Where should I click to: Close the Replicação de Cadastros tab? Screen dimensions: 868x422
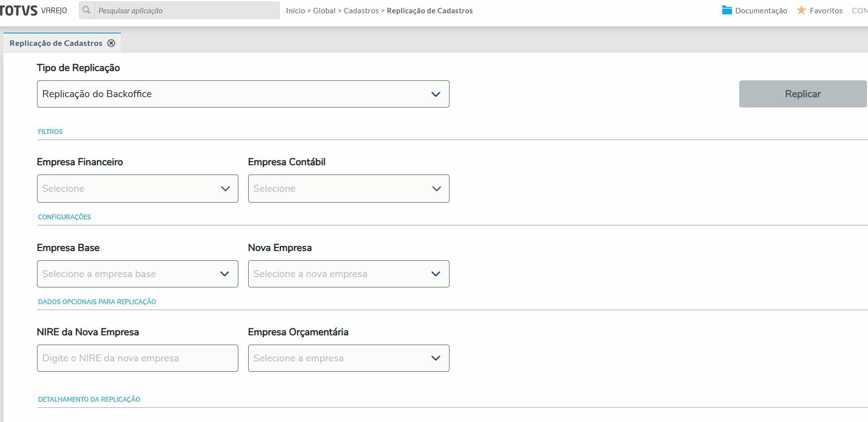point(112,43)
